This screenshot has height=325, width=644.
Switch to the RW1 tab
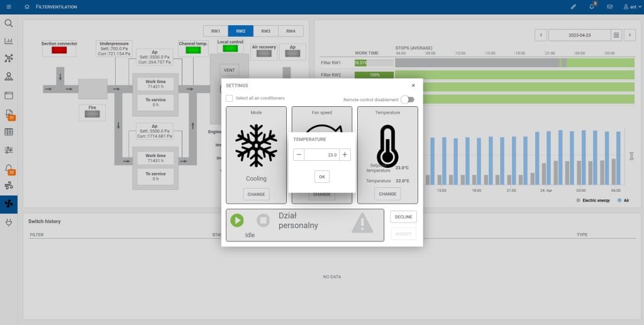(x=216, y=31)
